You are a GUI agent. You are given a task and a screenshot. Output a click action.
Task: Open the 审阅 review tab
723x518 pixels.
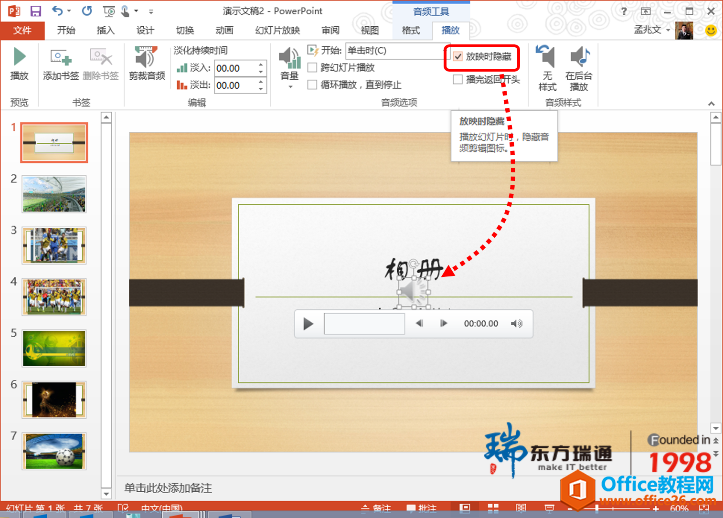point(330,30)
